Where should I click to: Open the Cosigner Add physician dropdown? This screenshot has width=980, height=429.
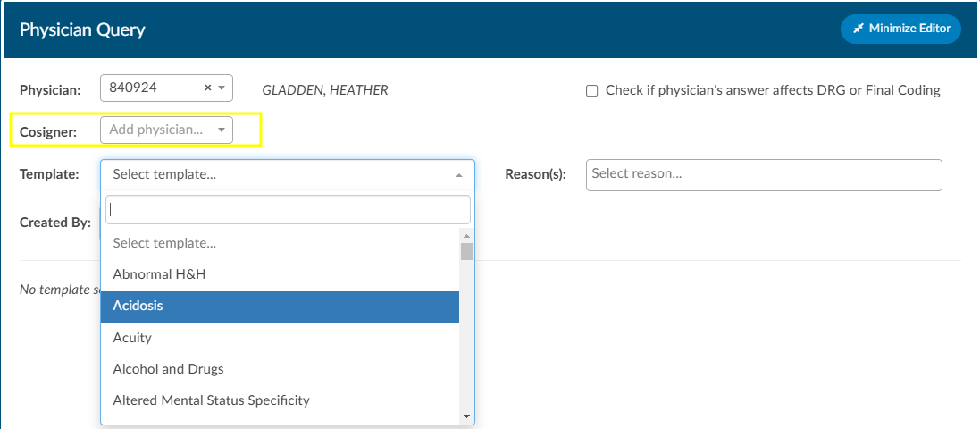click(x=166, y=130)
